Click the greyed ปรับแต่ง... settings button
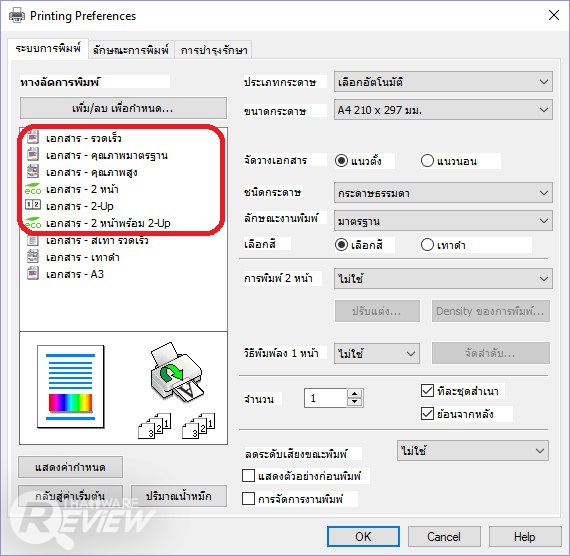 point(377,311)
